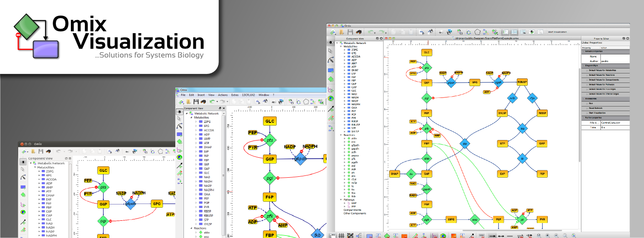Open the 13CFLUX2 menu in Windows Omix
This screenshot has width=644, height=238.
(x=248, y=95)
